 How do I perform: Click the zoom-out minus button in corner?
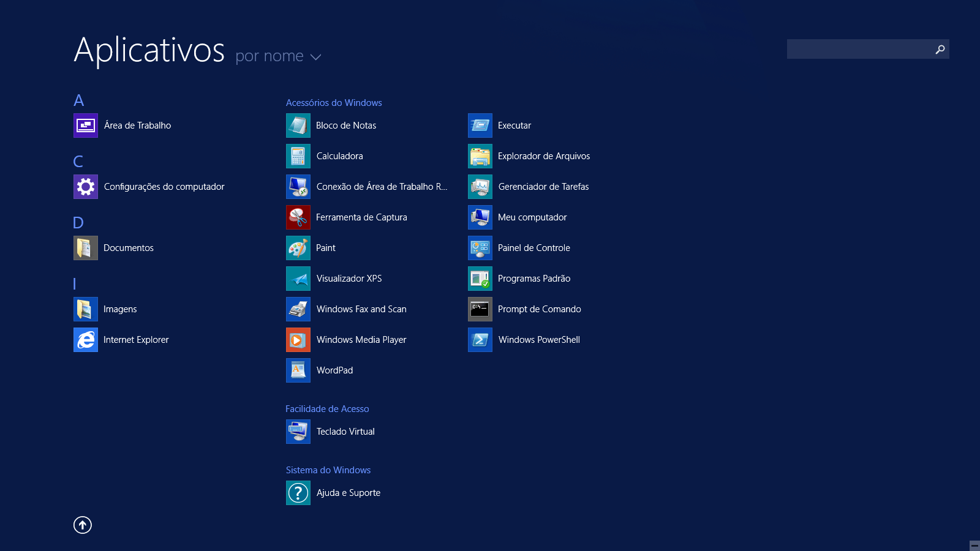[x=974, y=545]
